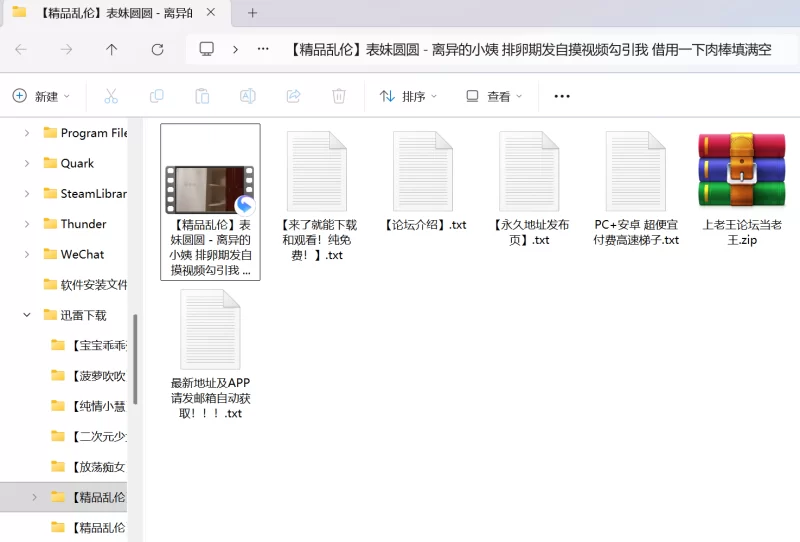The image size is (800, 542).
Task: Expand the Program Files folder tree node
Action: coord(27,133)
